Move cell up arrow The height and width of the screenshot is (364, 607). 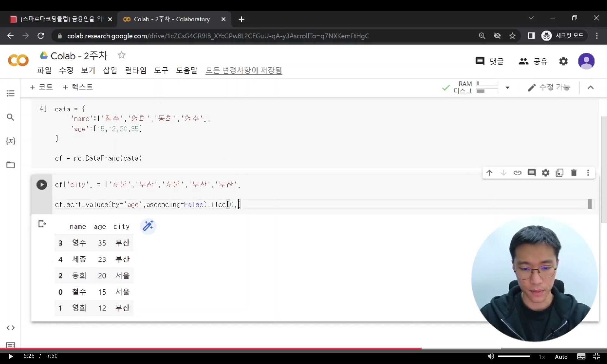(x=489, y=173)
